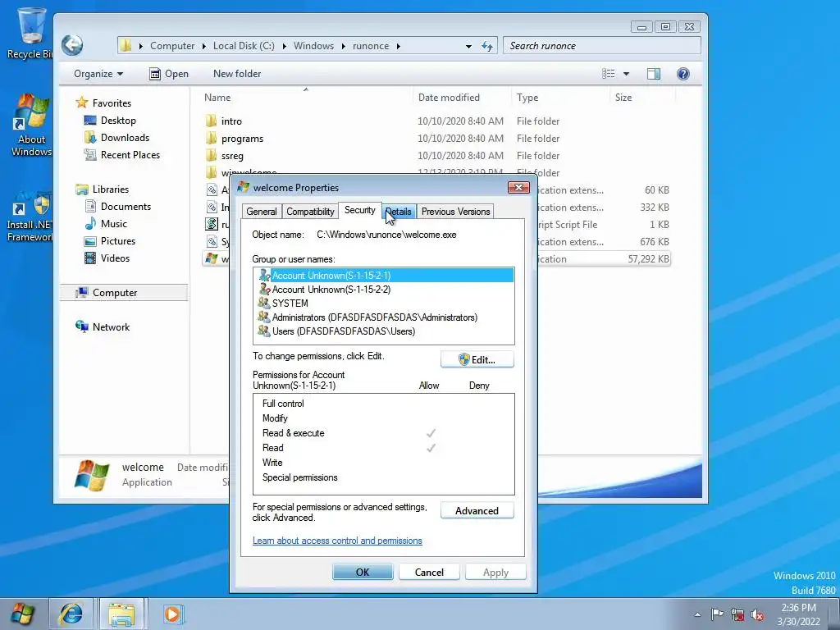Select the intro folder icon
The width and height of the screenshot is (840, 630).
[211, 121]
